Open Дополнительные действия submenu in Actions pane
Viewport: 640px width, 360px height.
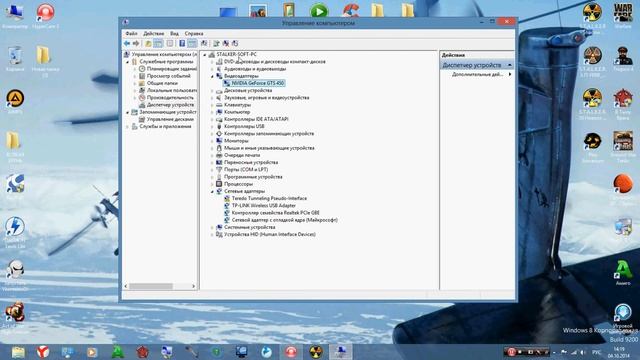480,74
